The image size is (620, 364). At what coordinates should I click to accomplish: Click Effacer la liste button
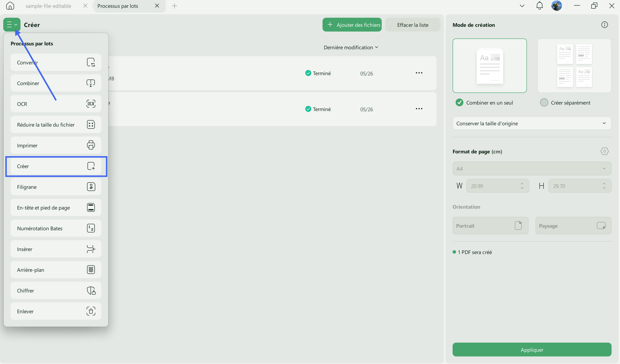point(413,25)
